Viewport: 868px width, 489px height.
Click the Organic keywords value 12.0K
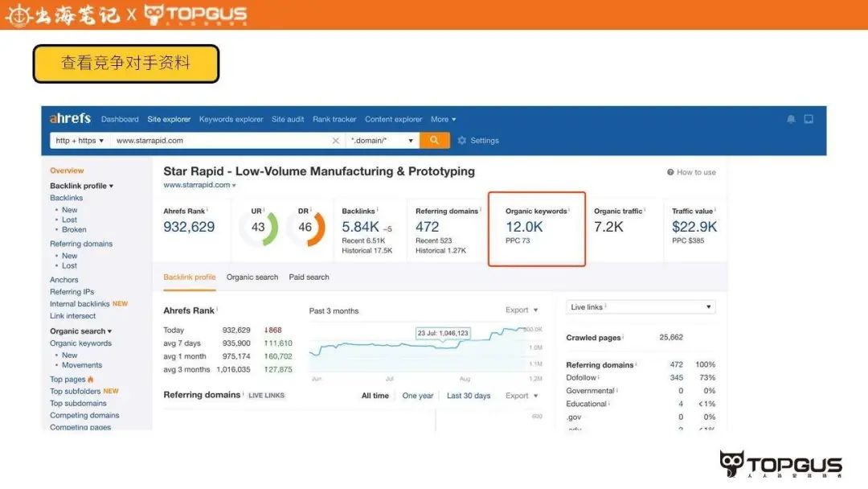(524, 227)
